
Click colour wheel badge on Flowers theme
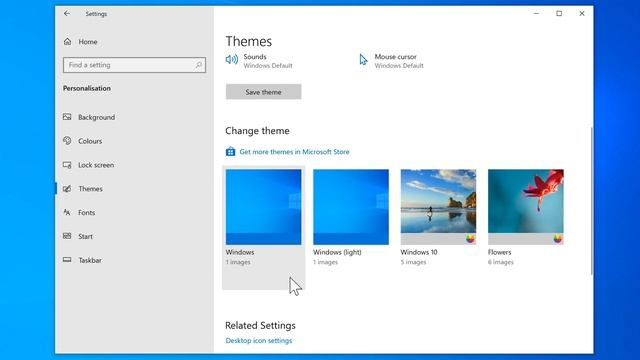point(558,239)
